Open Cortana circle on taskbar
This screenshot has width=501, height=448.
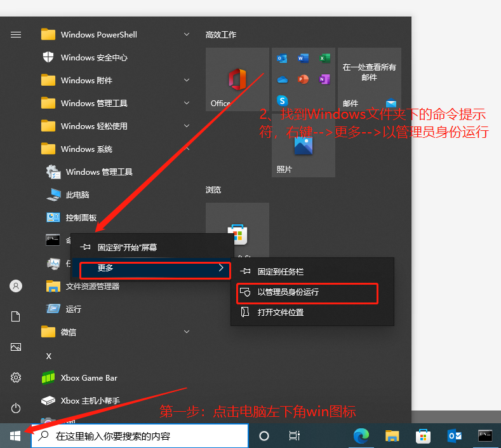(x=264, y=436)
